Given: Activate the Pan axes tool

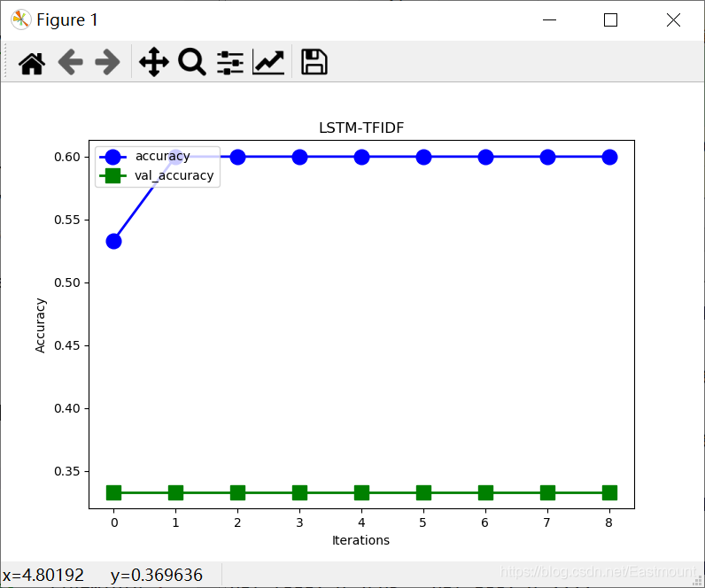Looking at the screenshot, I should click(154, 62).
